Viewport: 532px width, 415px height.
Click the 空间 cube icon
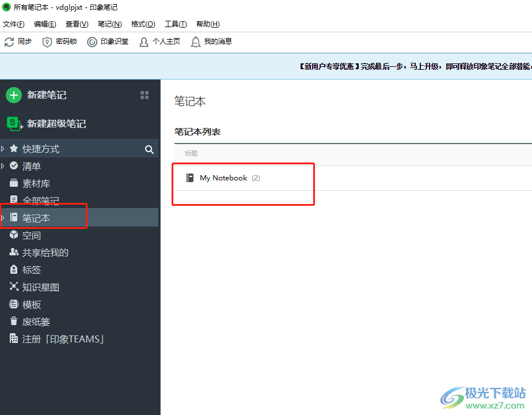14,235
